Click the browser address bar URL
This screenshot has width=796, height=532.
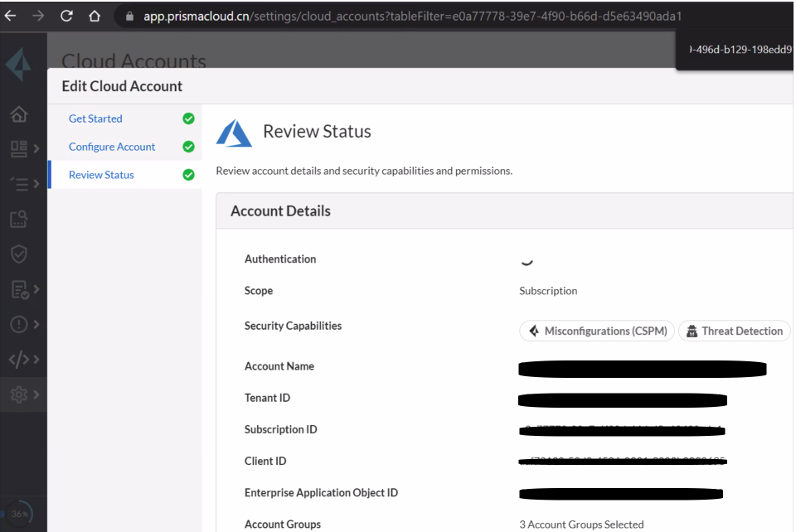[x=406, y=14]
